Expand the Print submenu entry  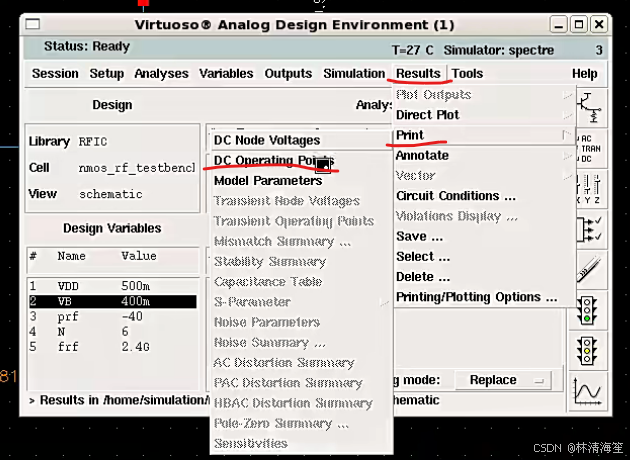[484, 135]
